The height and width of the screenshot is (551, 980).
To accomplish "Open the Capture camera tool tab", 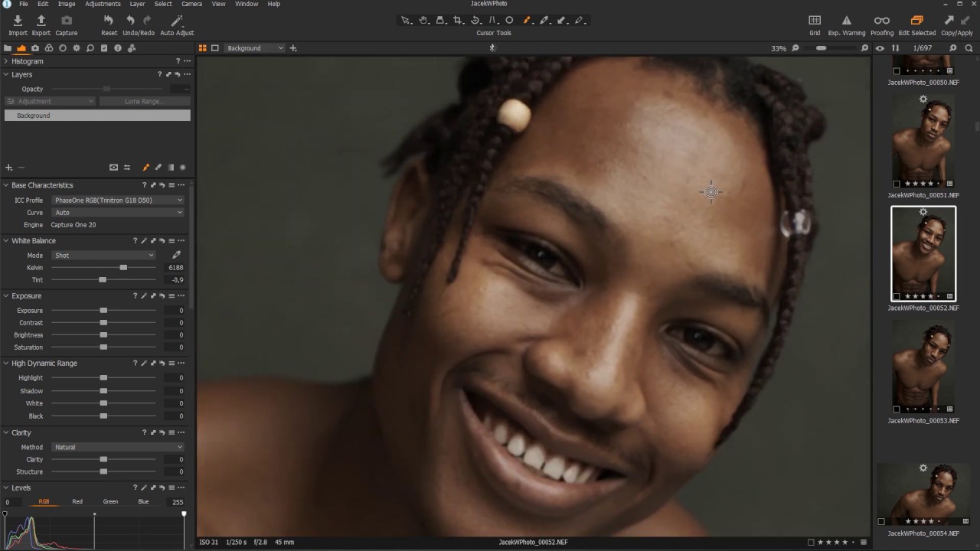I will [x=35, y=48].
